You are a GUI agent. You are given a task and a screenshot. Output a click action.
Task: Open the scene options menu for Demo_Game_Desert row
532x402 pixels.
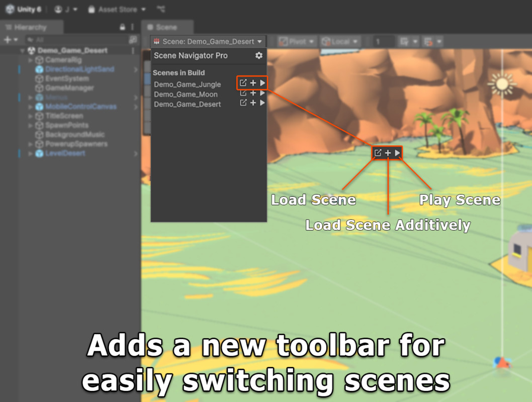pos(133,51)
